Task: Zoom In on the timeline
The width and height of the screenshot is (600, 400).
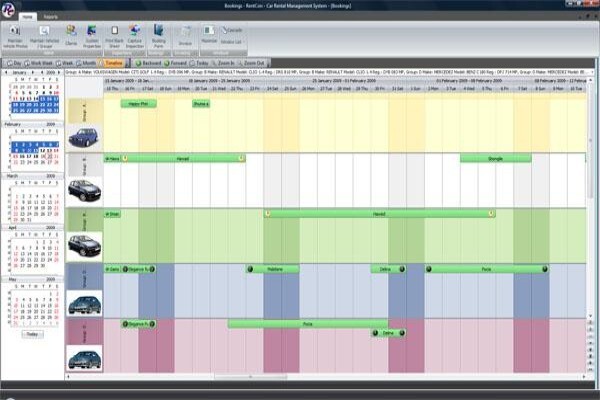Action: pyautogui.click(x=223, y=63)
